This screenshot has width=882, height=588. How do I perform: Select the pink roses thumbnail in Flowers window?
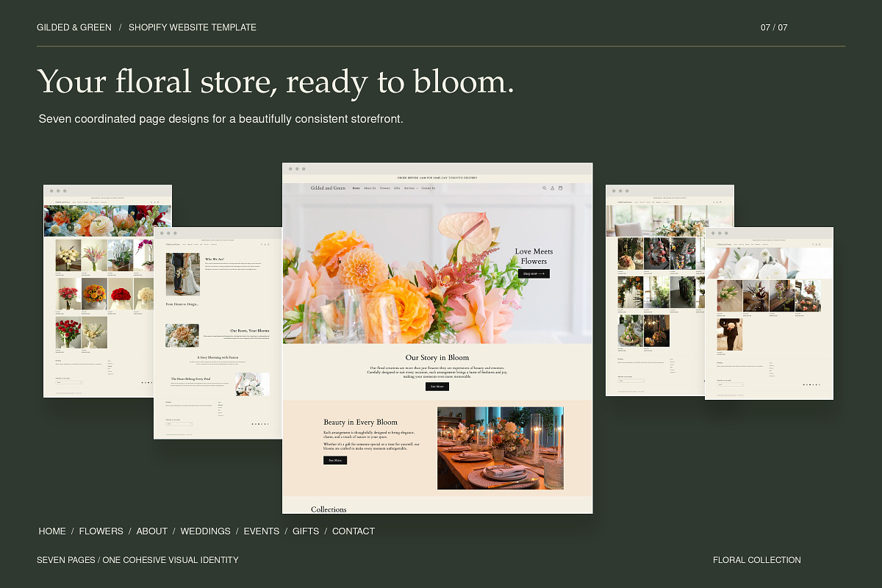click(68, 293)
